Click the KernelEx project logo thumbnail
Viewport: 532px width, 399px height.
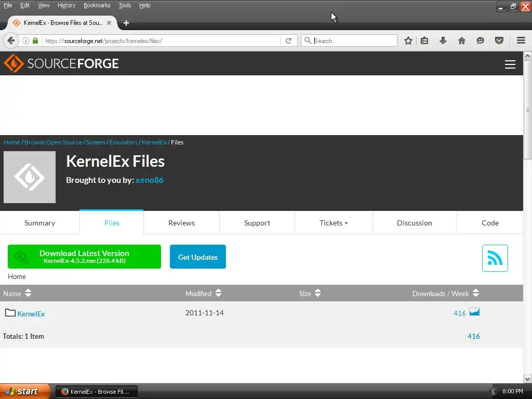tap(30, 177)
